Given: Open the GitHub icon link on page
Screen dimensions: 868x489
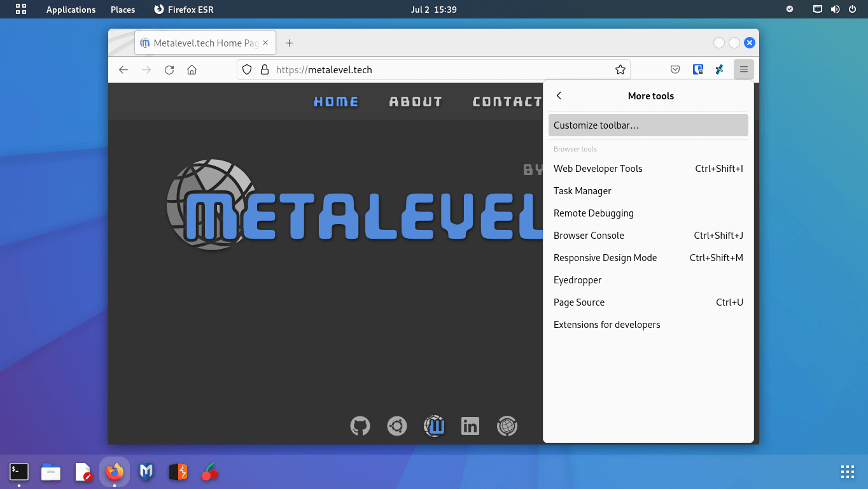Looking at the screenshot, I should [360, 426].
